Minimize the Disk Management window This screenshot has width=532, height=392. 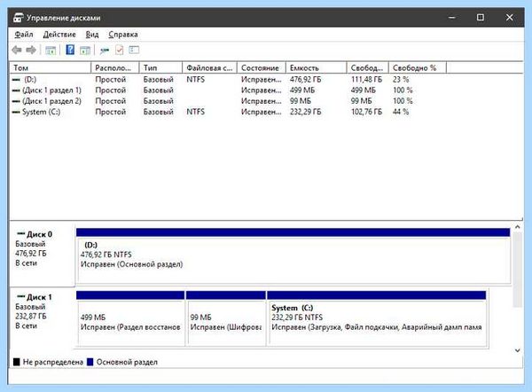451,18
